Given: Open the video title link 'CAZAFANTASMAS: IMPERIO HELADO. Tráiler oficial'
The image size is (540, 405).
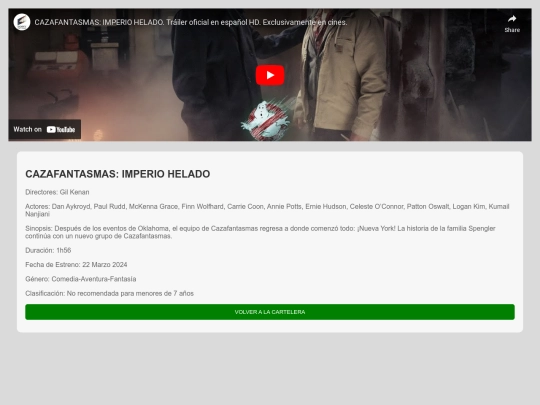Looking at the screenshot, I should click(x=191, y=22).
